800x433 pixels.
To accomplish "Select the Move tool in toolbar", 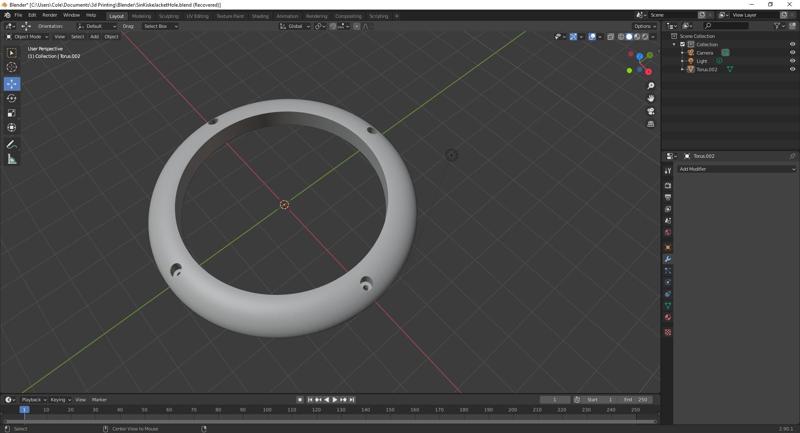I will coord(12,84).
